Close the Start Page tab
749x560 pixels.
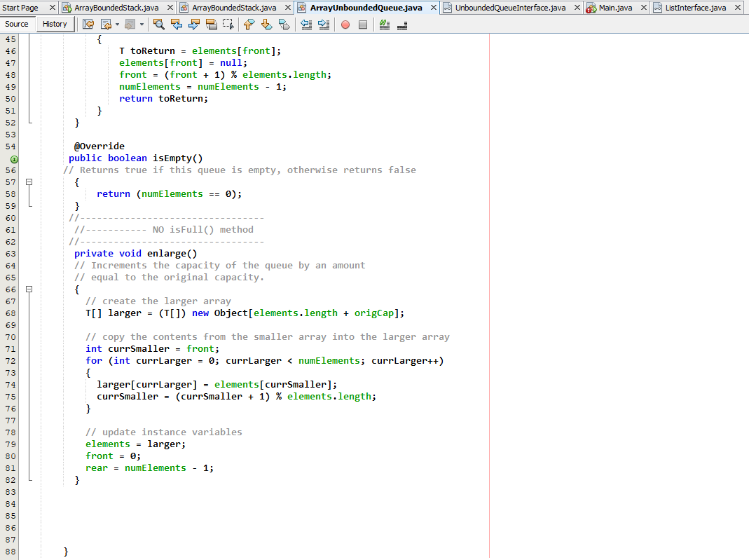(x=53, y=8)
